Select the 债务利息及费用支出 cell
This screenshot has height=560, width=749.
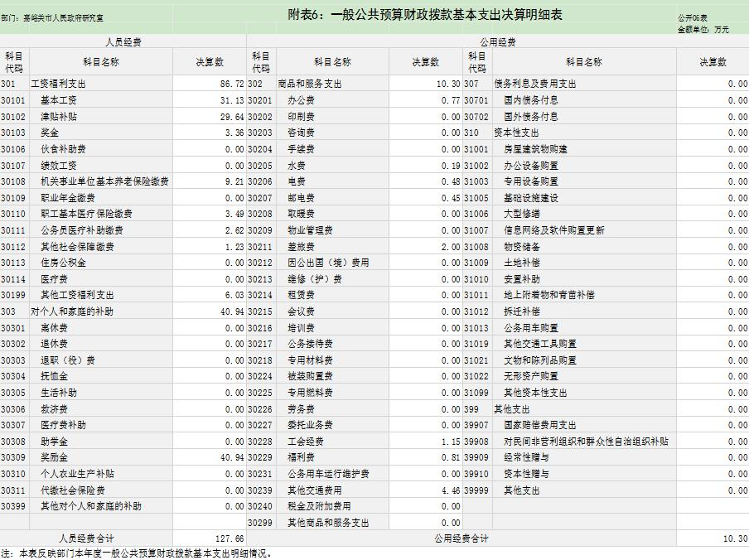click(x=534, y=84)
